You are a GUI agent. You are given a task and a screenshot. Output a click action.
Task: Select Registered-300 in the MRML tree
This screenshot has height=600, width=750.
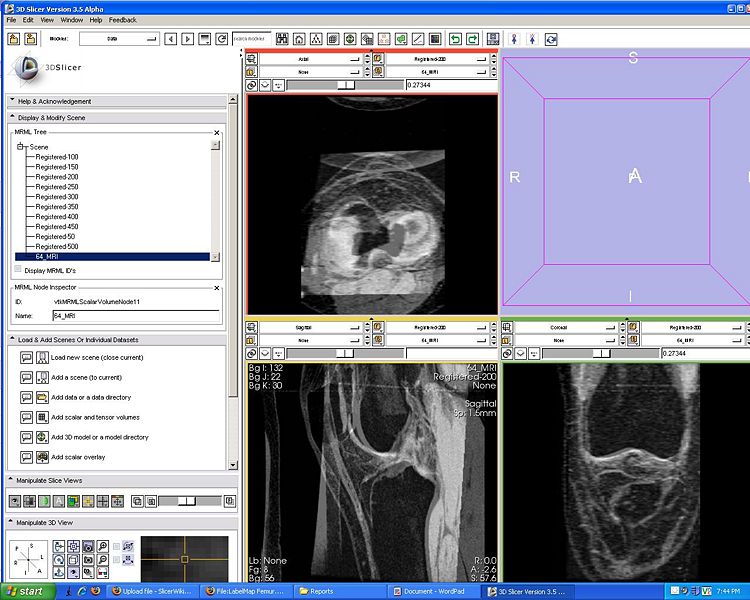[x=57, y=197]
